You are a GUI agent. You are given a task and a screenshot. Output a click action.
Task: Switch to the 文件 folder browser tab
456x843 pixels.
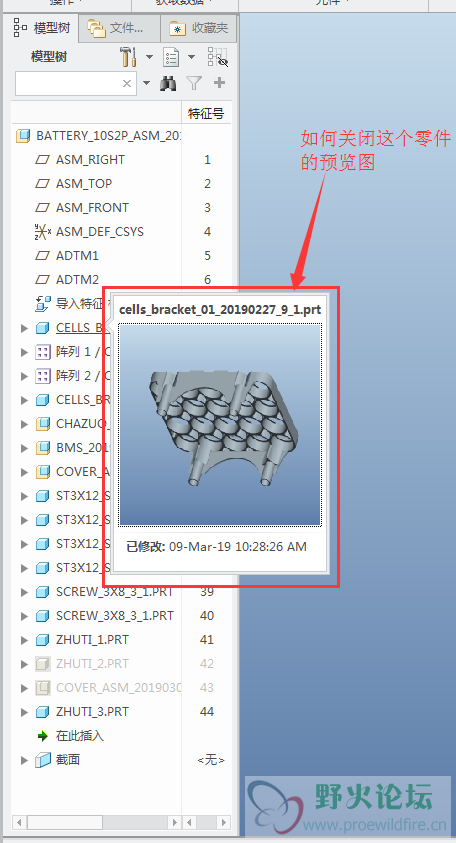119,28
